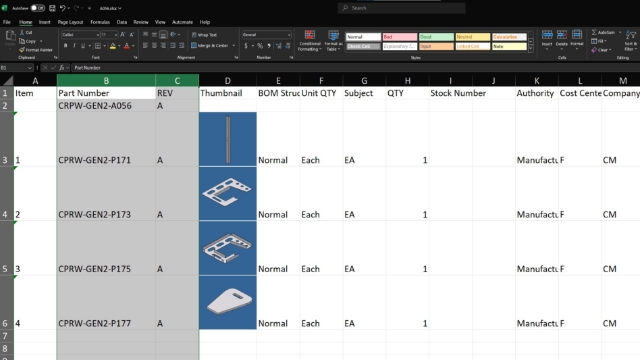Open Format as Table gallery
The height and width of the screenshot is (360, 640).
[x=333, y=41]
